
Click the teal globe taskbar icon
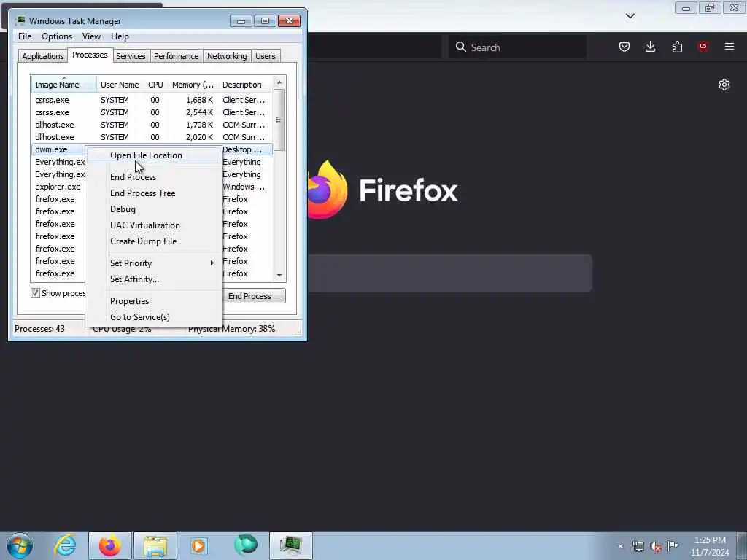click(x=245, y=545)
